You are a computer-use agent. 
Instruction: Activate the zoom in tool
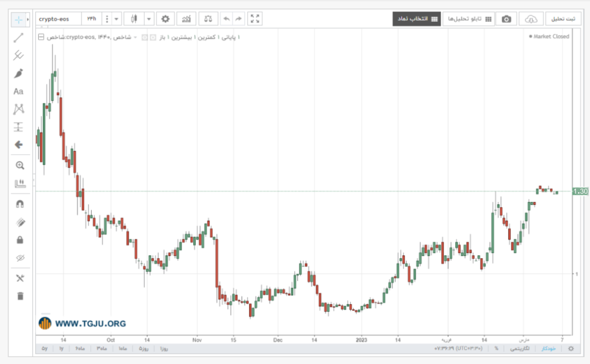(20, 166)
